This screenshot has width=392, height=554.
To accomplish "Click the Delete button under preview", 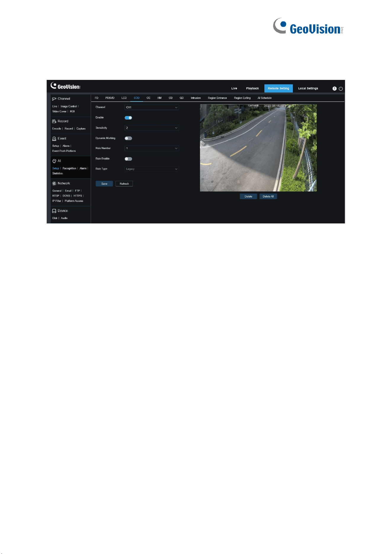I will point(248,197).
